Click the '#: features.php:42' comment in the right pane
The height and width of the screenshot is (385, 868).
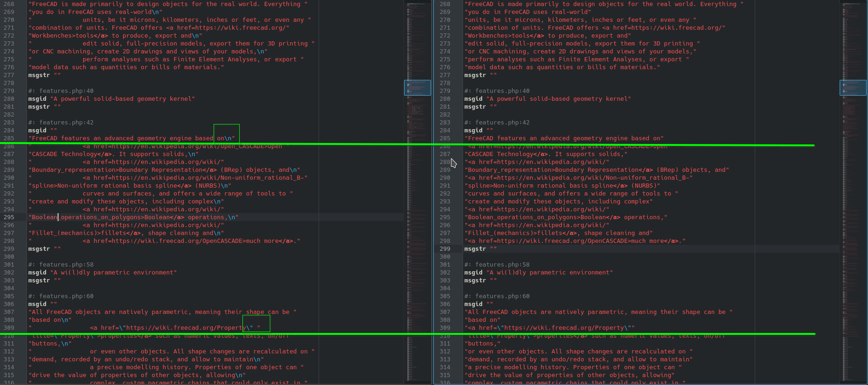497,123
